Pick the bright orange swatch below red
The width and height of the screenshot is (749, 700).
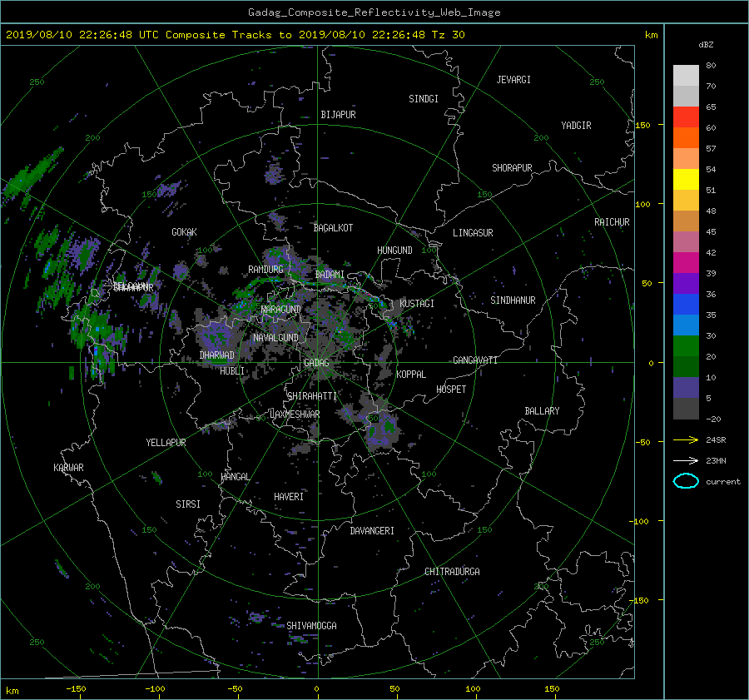click(686, 137)
